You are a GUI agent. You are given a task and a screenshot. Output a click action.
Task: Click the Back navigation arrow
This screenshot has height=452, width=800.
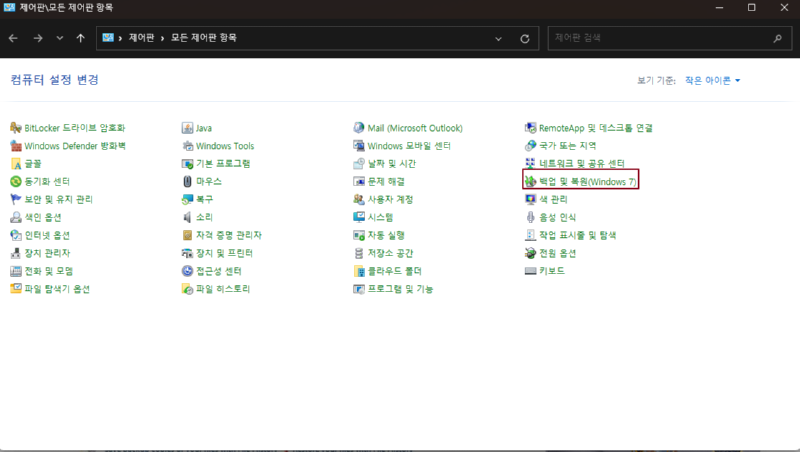[13, 39]
